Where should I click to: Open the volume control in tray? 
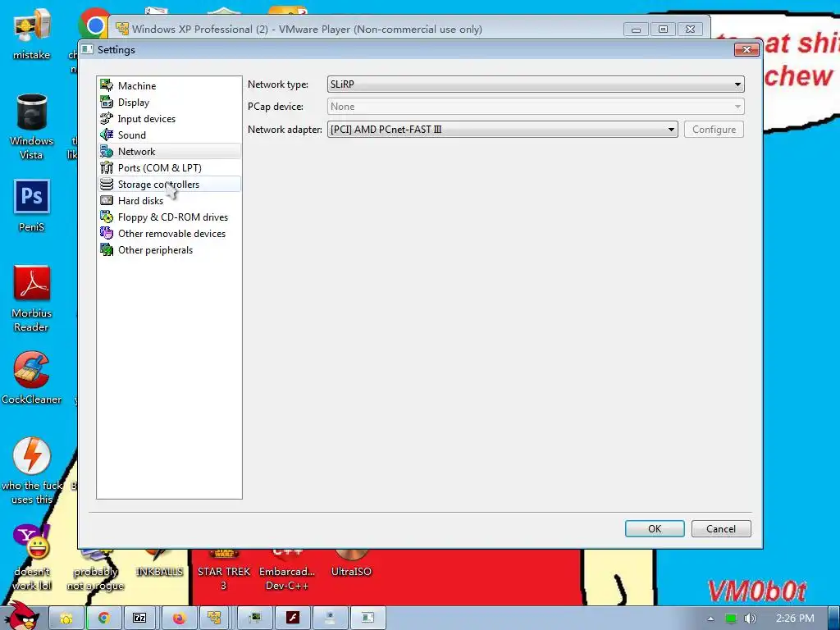[750, 619]
